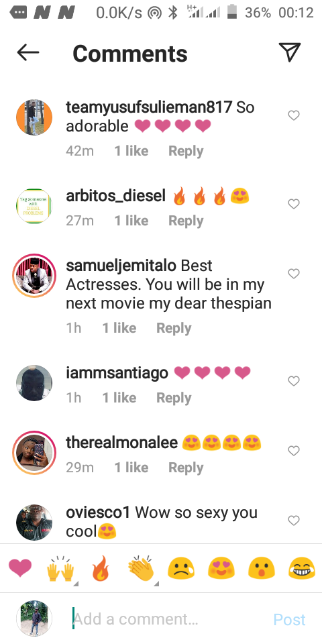Insert the clapping hands emoji
The image size is (322, 644).
click(141, 569)
